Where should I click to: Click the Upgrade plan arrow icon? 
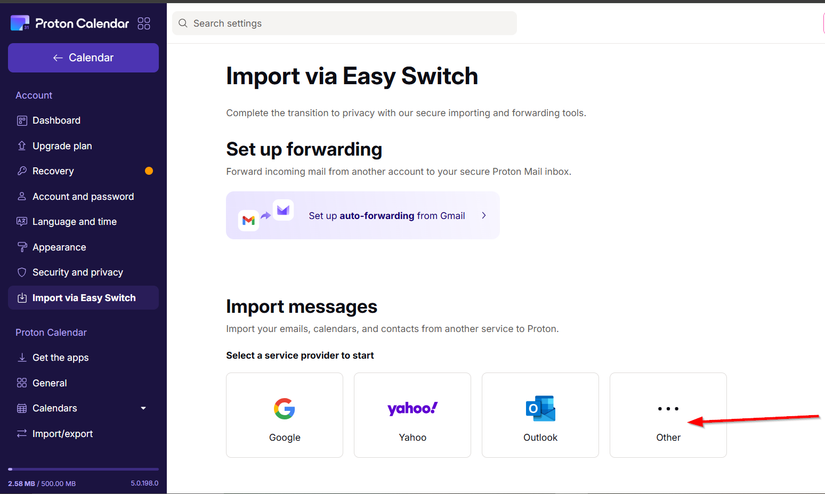(x=22, y=146)
